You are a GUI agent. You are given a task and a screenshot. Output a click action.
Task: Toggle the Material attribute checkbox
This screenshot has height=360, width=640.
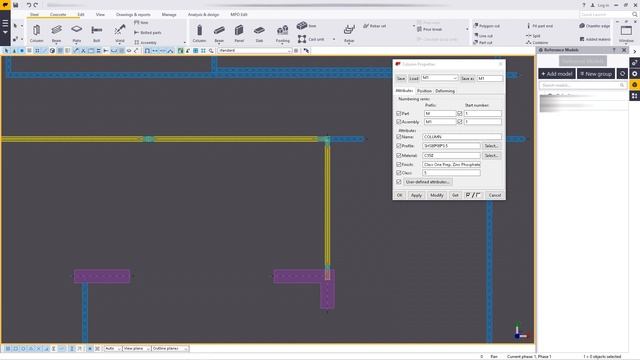398,156
